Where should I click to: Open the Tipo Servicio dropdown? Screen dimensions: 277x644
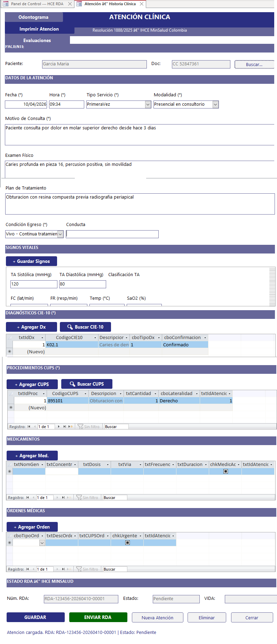(x=148, y=104)
